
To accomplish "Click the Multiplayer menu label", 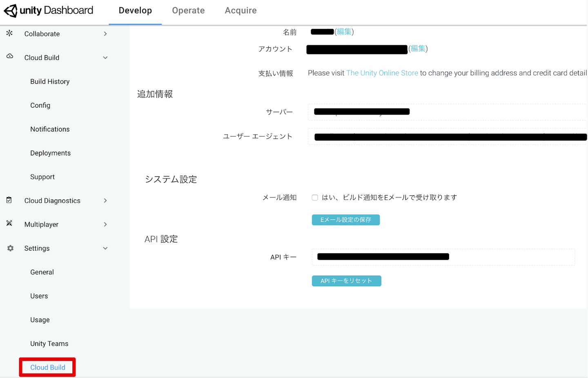I will coord(41,225).
